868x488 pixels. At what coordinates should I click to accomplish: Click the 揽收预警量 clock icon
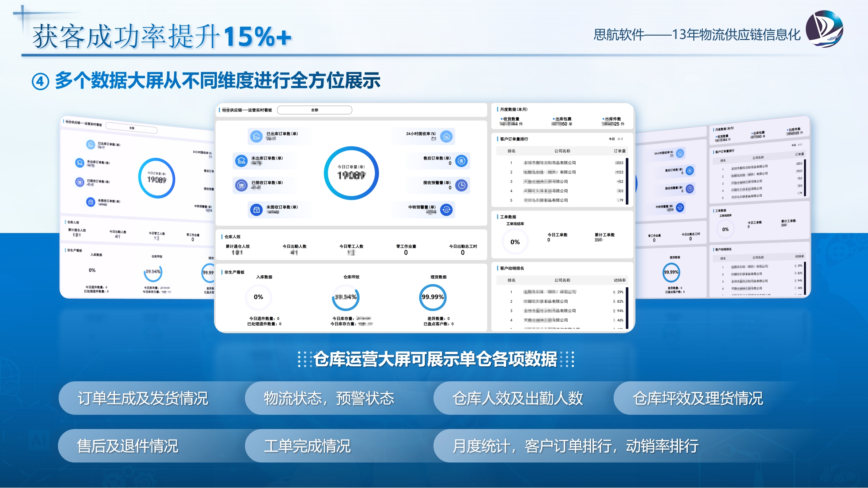click(461, 185)
